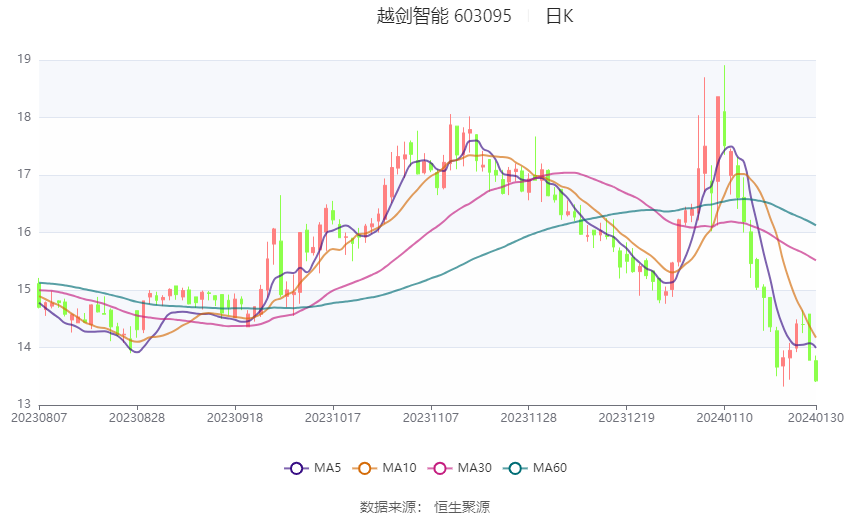The image size is (850, 517).
Task: Click the 20230807 x-axis date label
Action: pos(39,418)
